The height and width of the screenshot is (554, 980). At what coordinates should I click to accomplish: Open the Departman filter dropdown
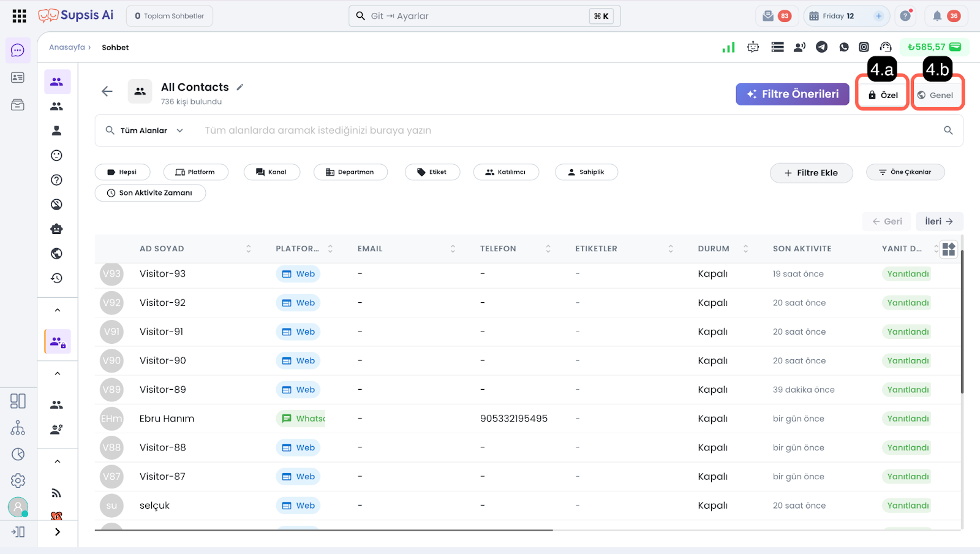(x=350, y=172)
